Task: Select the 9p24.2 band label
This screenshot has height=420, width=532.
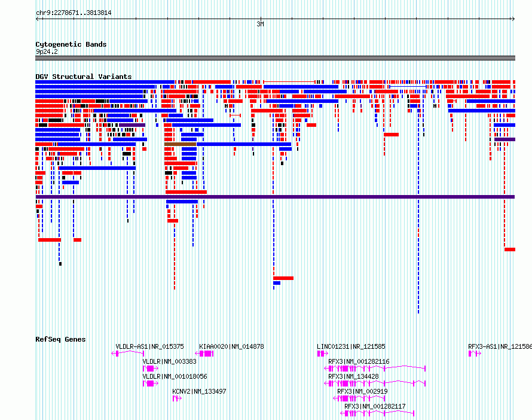Action: pos(47,51)
